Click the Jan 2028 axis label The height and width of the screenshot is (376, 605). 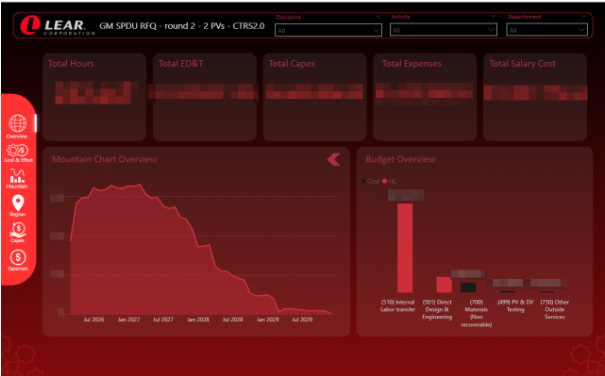[x=198, y=320]
